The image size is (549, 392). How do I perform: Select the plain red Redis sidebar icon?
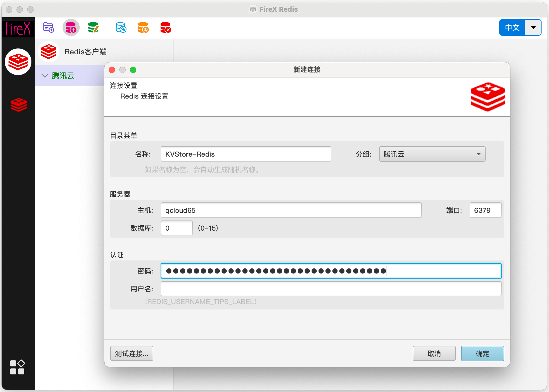point(18,105)
